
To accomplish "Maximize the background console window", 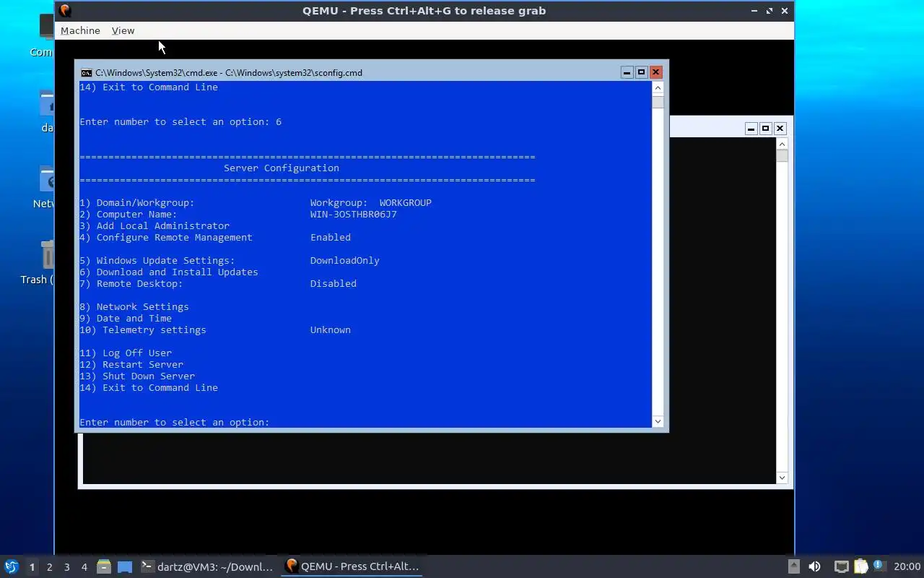I will [765, 129].
